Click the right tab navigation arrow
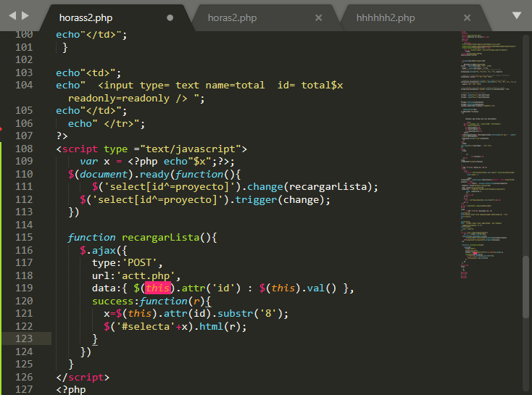The width and height of the screenshot is (532, 395). [25, 15]
